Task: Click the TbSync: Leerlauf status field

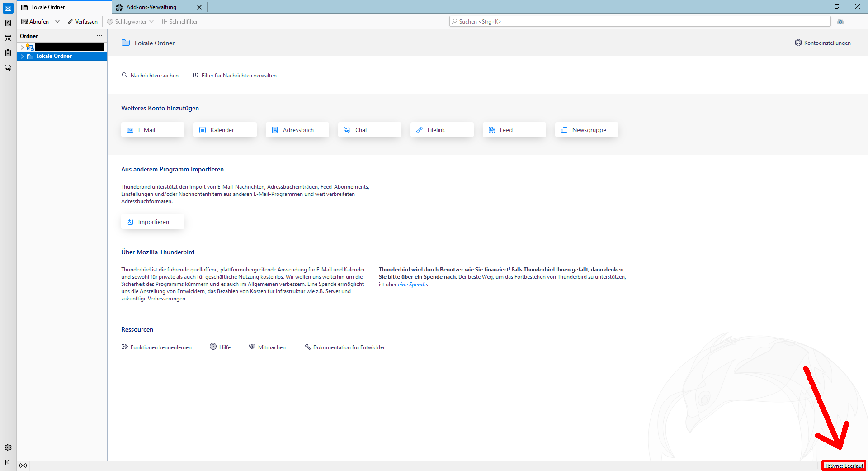Action: [844, 466]
